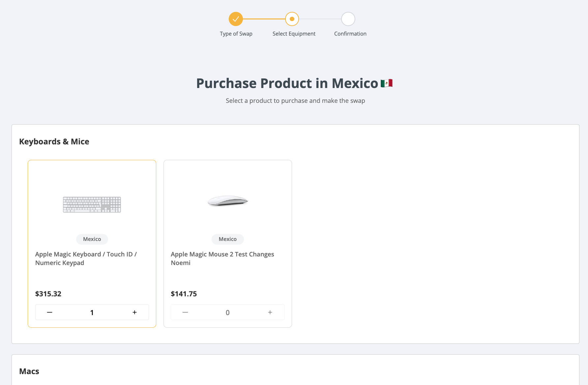
Task: Click the Magic Mouse quantity field
Action: pyautogui.click(x=227, y=312)
